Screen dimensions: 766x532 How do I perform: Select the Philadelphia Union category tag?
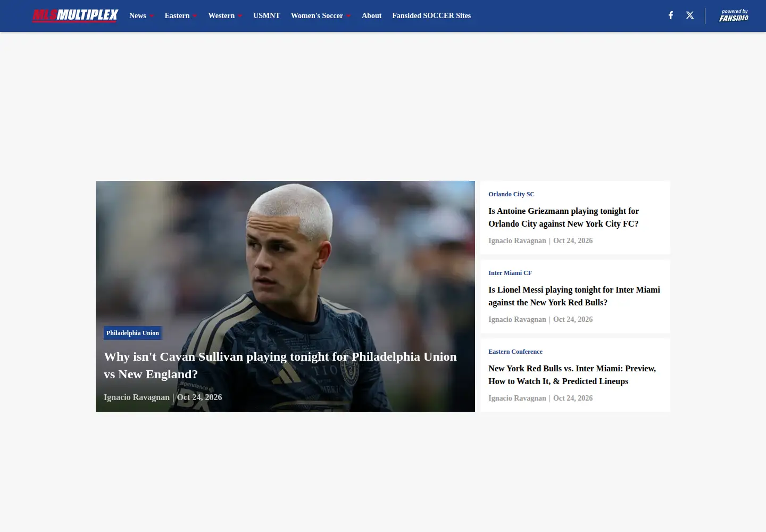click(132, 333)
